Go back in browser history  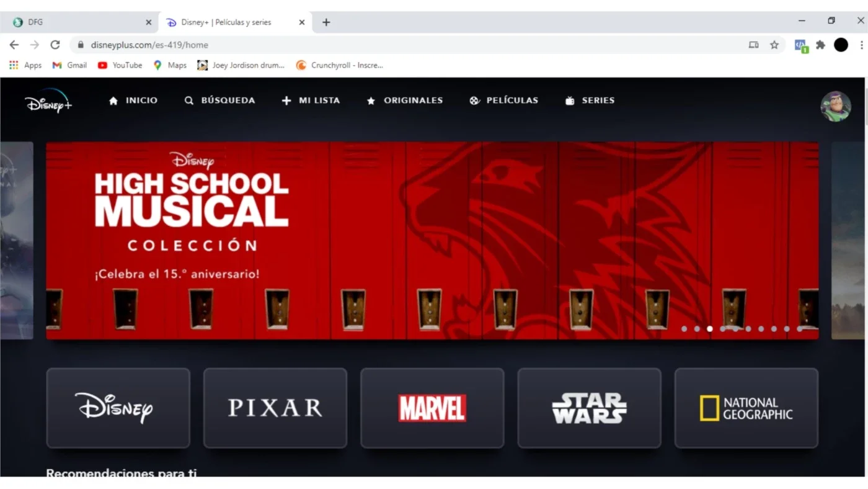coord(14,45)
